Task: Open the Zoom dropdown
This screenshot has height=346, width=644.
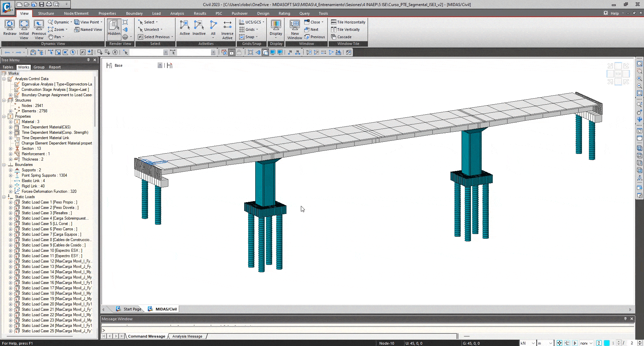Action: click(x=58, y=30)
